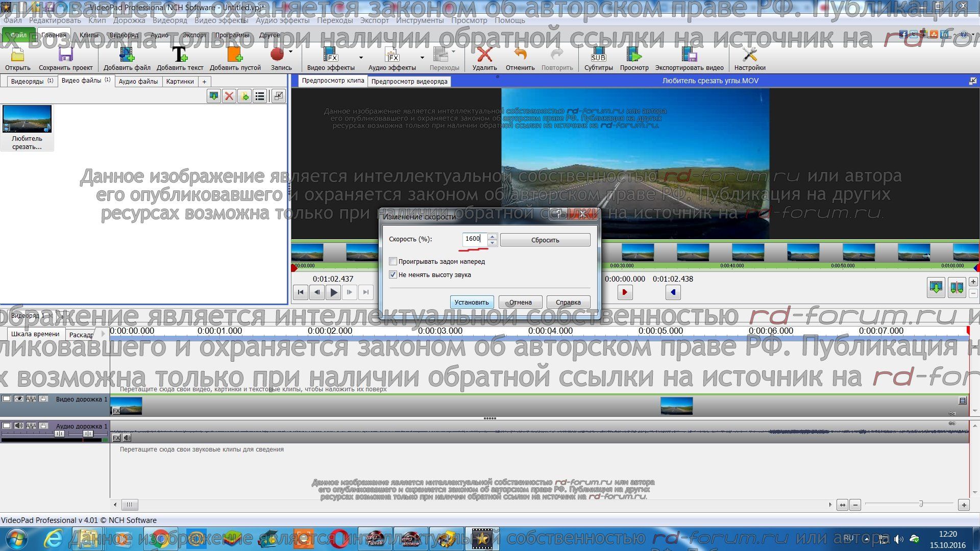Open the Экспорт menu
Image resolution: width=980 pixels, height=551 pixels.
(x=374, y=20)
